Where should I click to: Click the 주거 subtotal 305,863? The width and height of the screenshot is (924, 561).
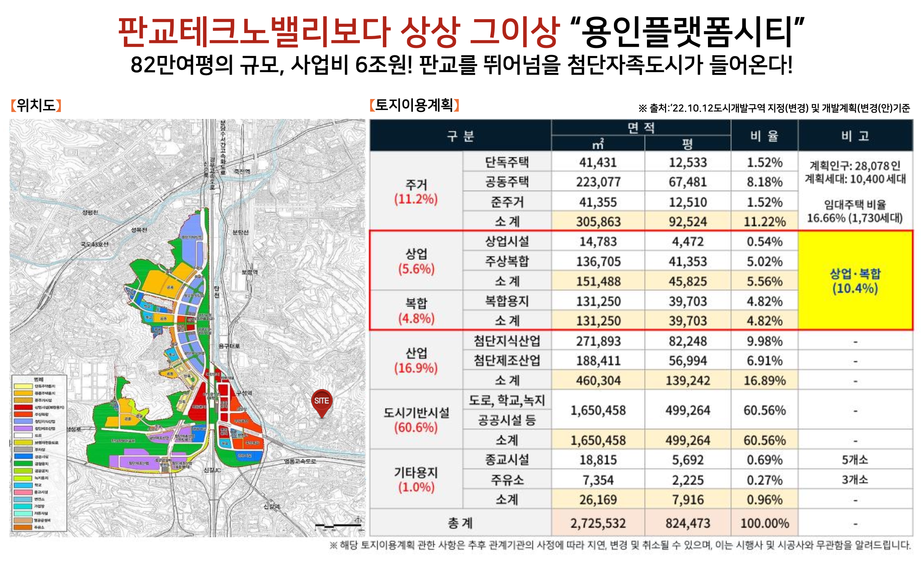598,221
